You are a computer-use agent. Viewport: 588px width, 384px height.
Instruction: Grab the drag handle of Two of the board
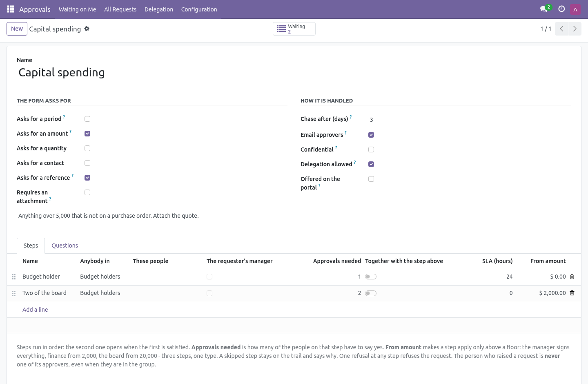(x=14, y=293)
